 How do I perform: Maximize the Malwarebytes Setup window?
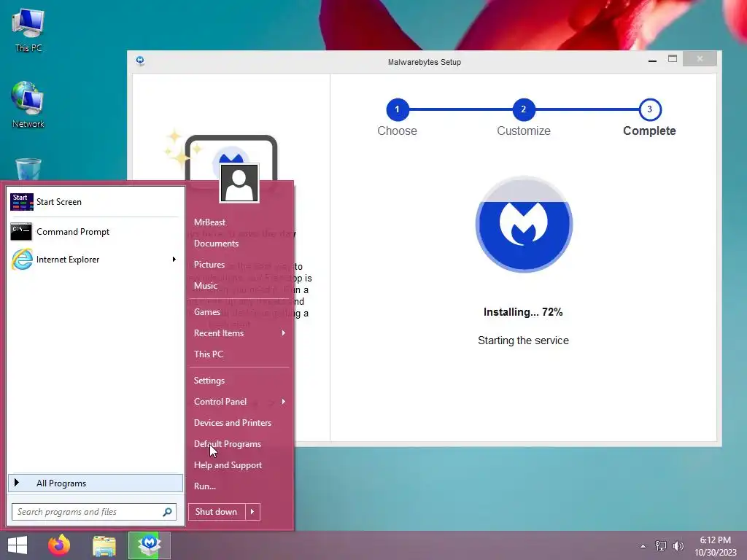(x=673, y=59)
